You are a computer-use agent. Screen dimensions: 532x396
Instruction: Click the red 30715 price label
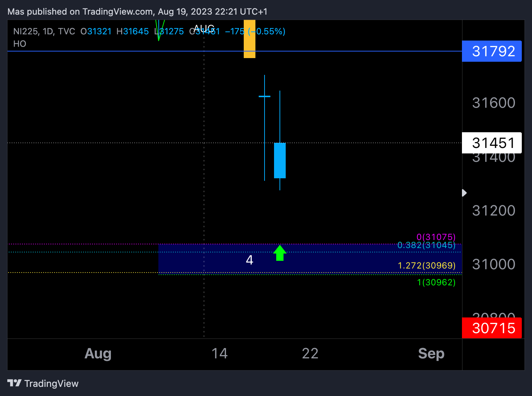tap(491, 328)
